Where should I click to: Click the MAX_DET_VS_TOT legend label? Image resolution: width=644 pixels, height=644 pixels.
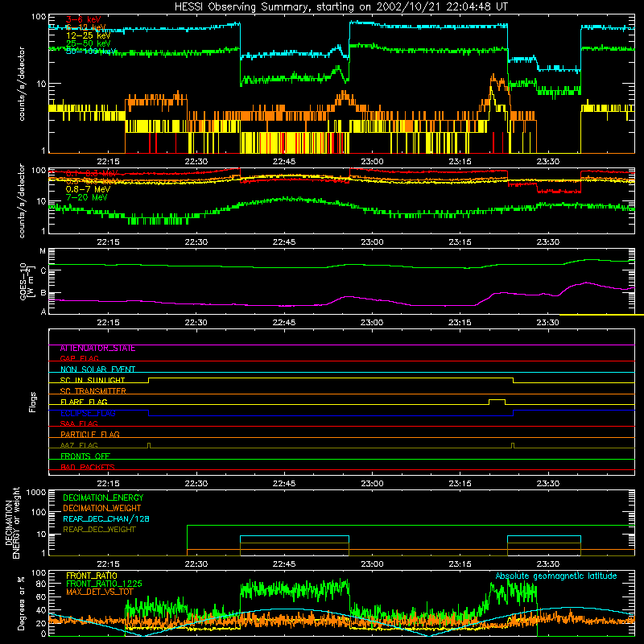pos(100,592)
